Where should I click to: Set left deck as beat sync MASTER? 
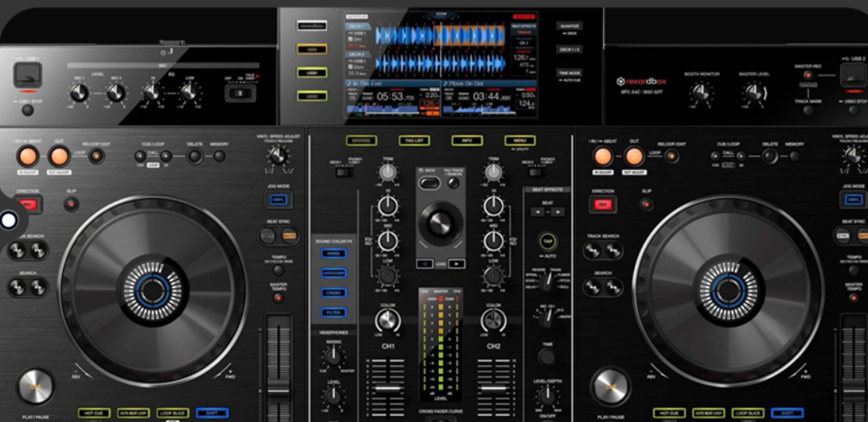289,235
